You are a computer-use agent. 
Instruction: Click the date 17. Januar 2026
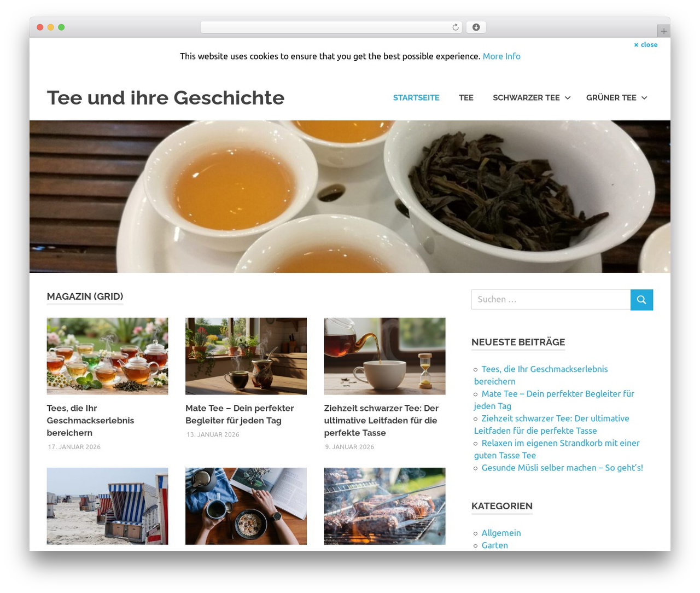click(x=74, y=447)
